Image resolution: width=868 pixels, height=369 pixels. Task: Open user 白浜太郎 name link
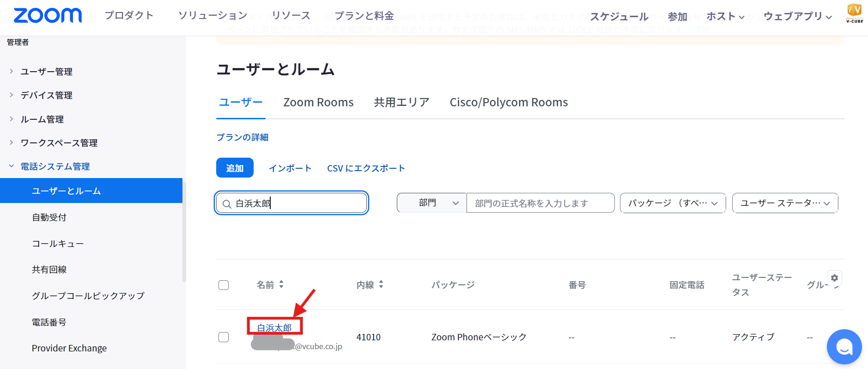click(274, 327)
